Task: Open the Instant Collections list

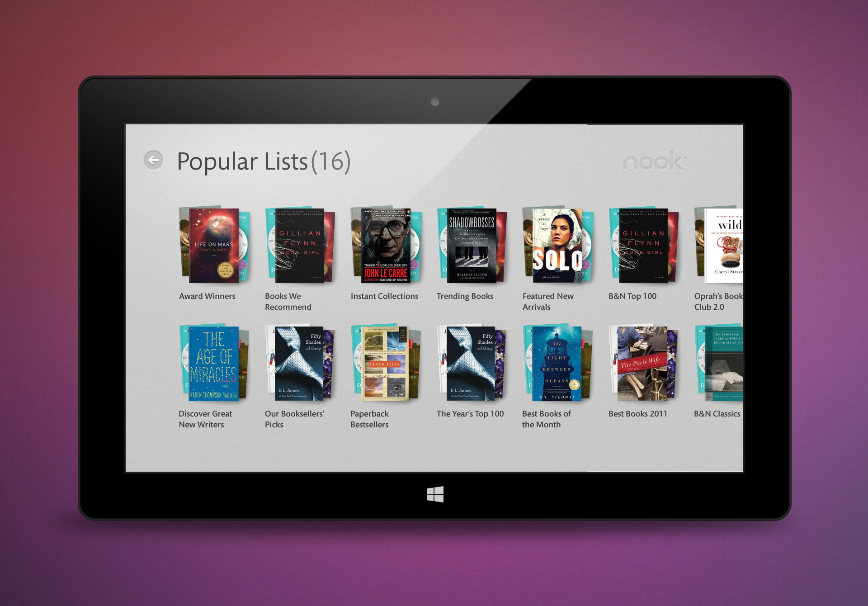Action: 384,296
